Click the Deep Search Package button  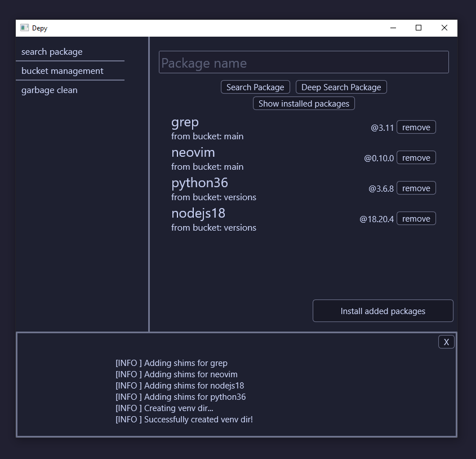[x=341, y=87]
